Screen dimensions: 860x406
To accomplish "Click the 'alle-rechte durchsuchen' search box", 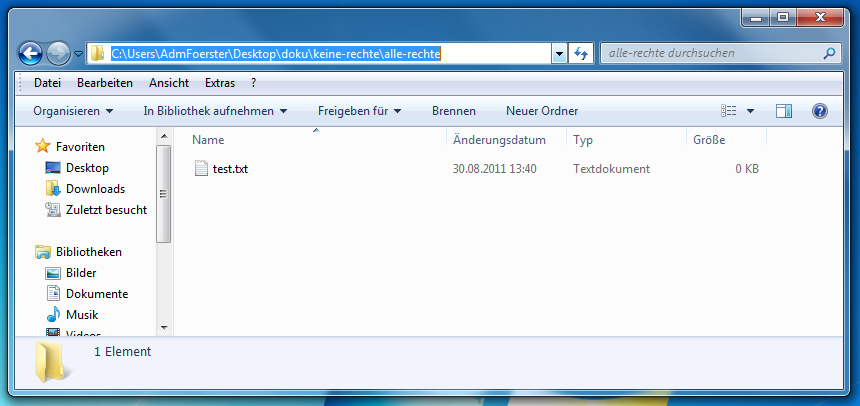I will (720, 53).
